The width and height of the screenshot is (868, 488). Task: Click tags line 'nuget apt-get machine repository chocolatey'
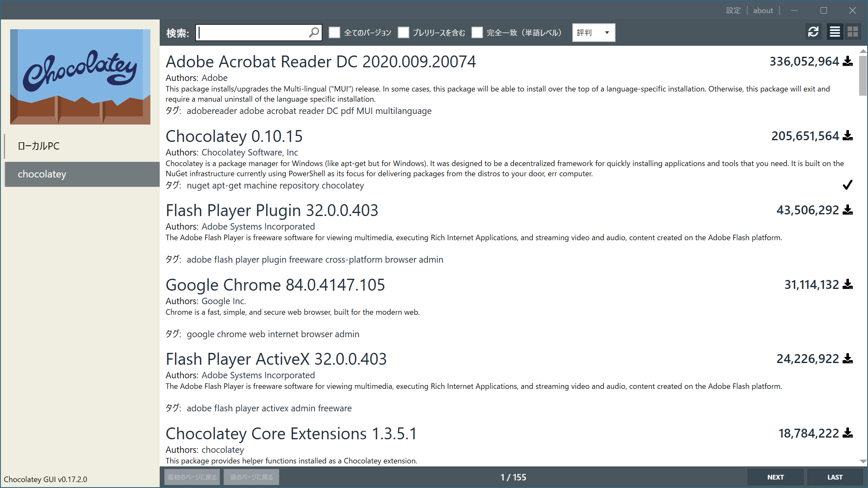tap(275, 186)
